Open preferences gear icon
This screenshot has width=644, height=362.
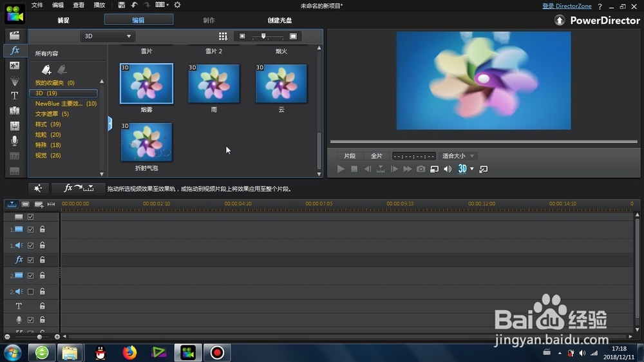177,5
